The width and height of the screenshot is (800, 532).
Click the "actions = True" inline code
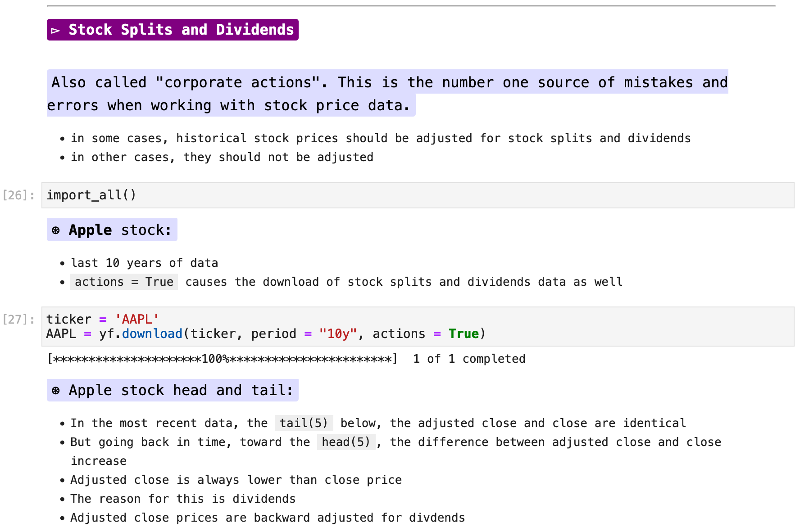tap(124, 282)
